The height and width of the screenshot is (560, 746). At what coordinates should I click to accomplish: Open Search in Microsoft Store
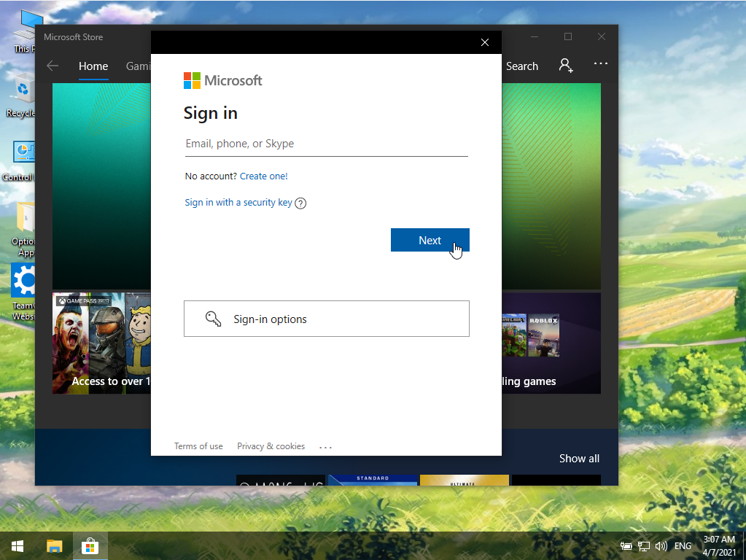click(522, 66)
